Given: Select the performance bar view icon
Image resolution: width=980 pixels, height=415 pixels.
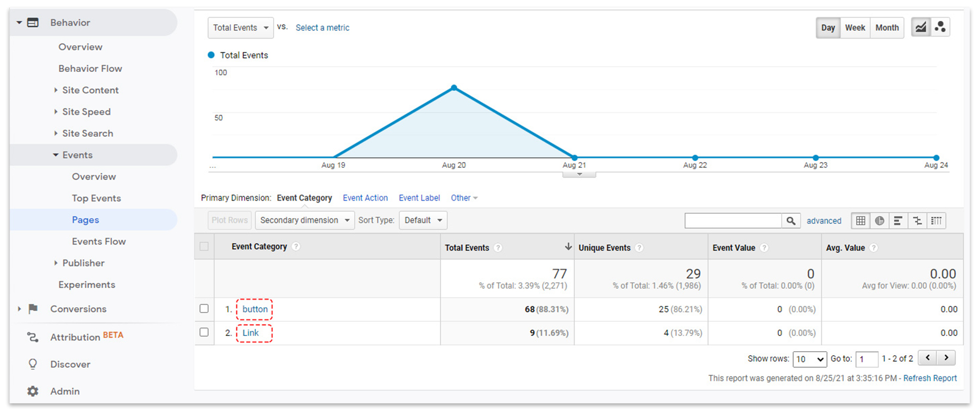Looking at the screenshot, I should 898,220.
